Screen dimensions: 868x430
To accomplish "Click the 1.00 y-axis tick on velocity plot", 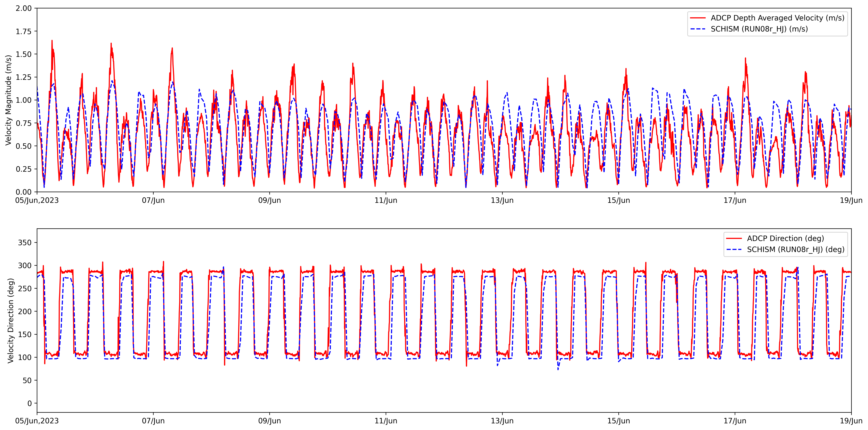I will coord(24,100).
